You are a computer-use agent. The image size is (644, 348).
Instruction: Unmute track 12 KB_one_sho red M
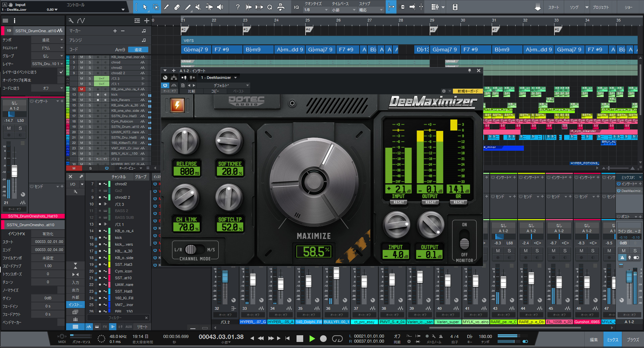(x=82, y=89)
